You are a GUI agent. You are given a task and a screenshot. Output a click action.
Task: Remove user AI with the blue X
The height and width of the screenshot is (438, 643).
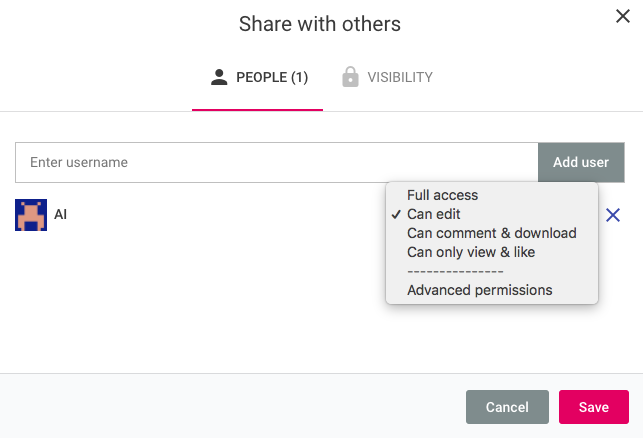[613, 215]
